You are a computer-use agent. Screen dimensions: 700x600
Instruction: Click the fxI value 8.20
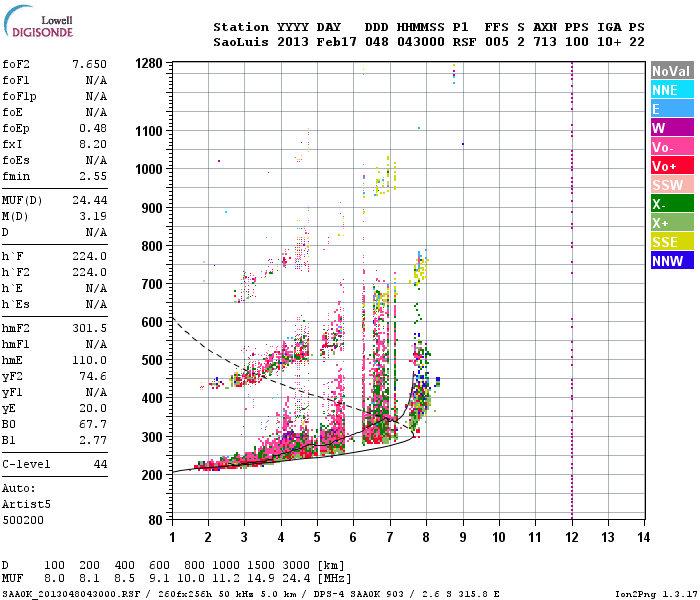pyautogui.click(x=93, y=144)
